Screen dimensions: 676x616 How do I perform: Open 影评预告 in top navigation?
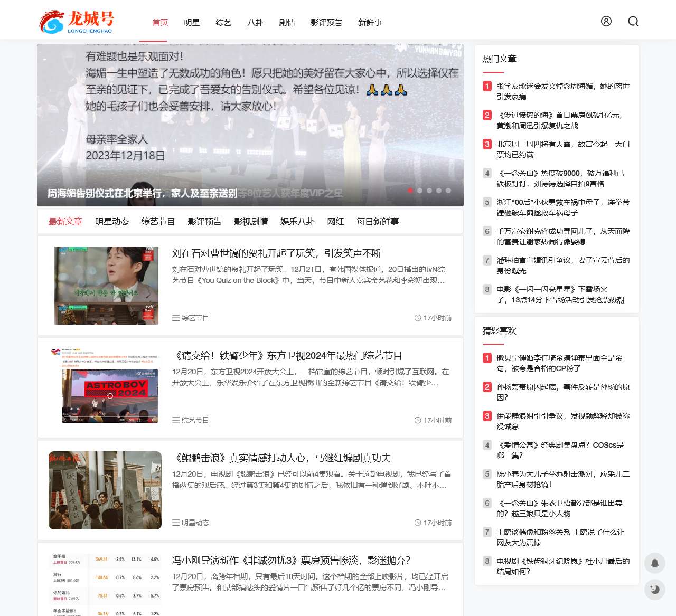tap(326, 23)
